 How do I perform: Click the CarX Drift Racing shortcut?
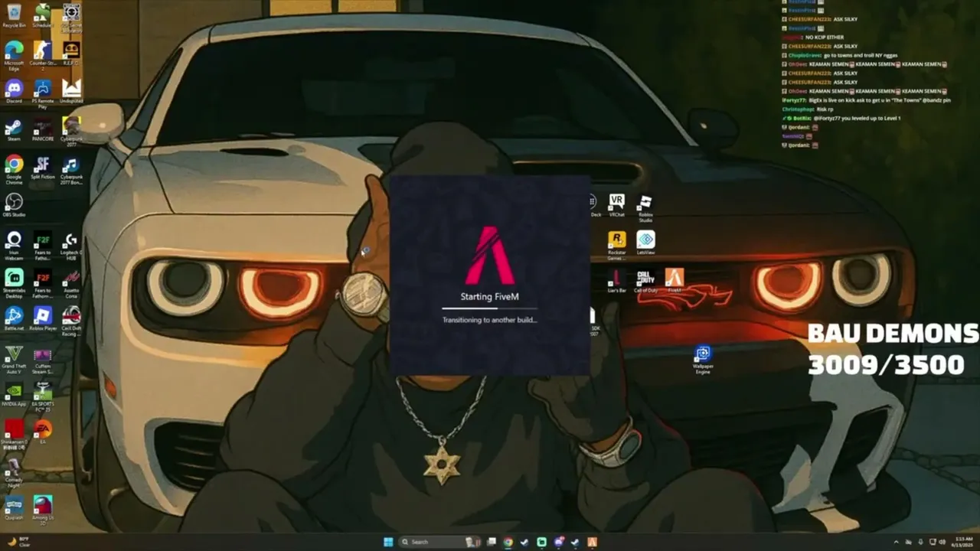pyautogui.click(x=71, y=320)
